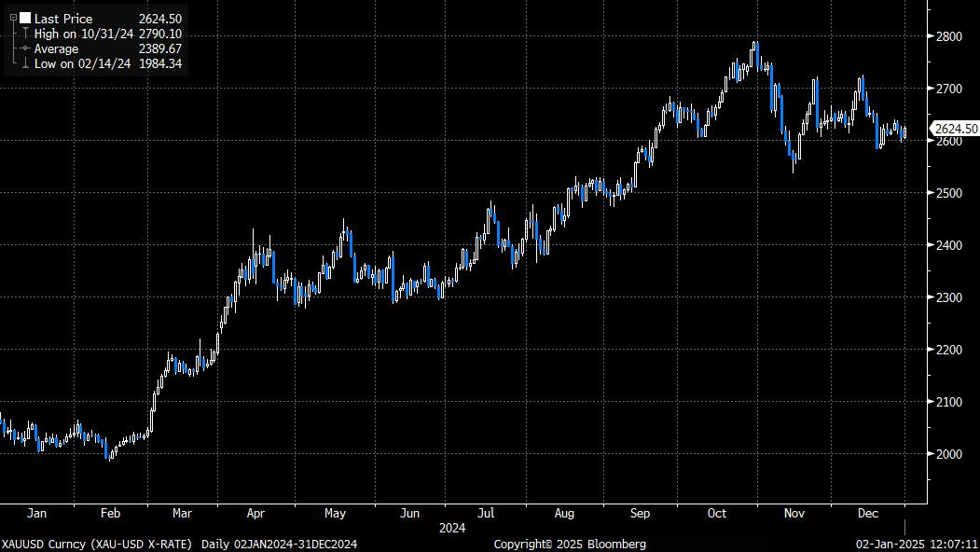
Task: Click the 02-Jan-2025 timestamp
Action: click(x=889, y=543)
